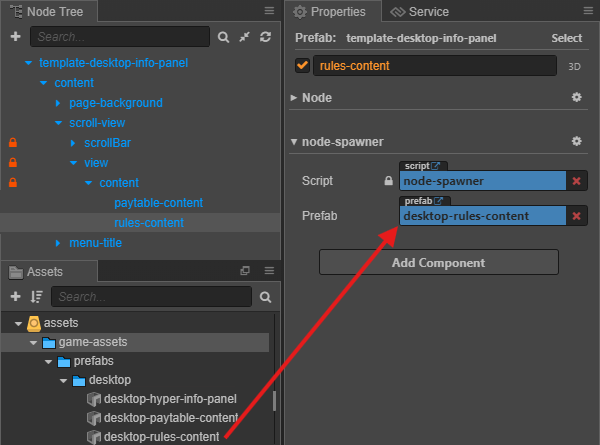The image size is (600, 445).
Task: Toggle the lock icon beside scrollBar
Action: coord(13,143)
